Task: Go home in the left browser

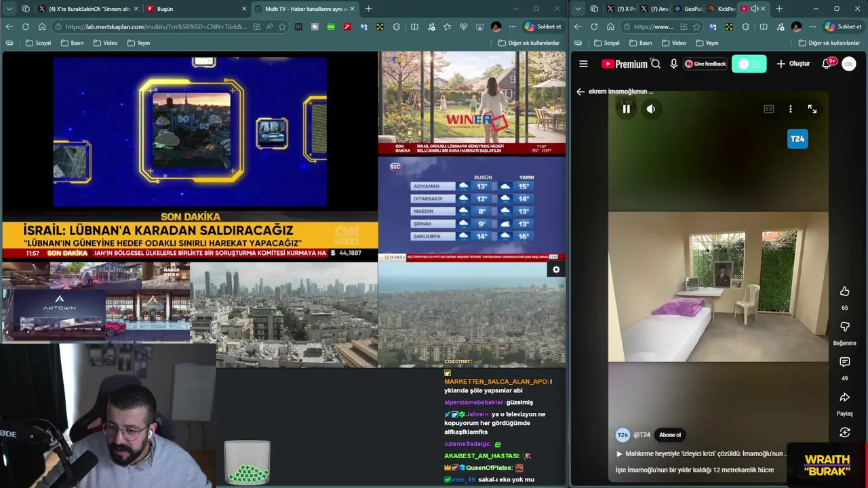Action: coord(42,26)
